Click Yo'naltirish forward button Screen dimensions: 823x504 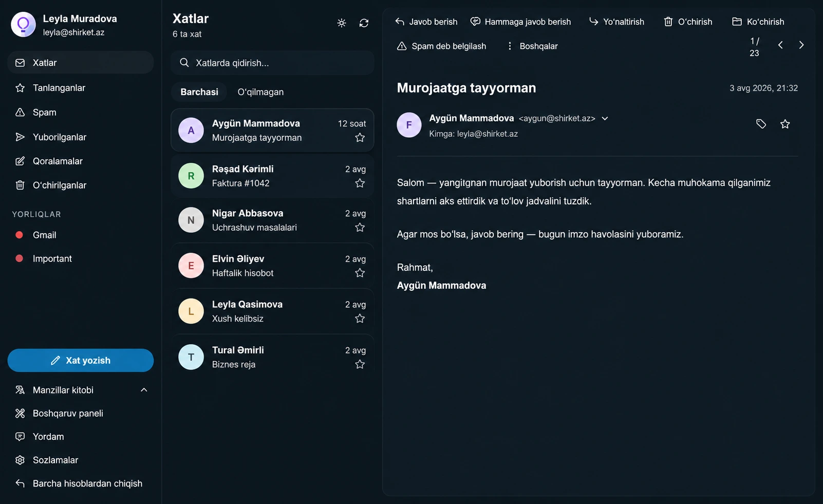point(616,22)
